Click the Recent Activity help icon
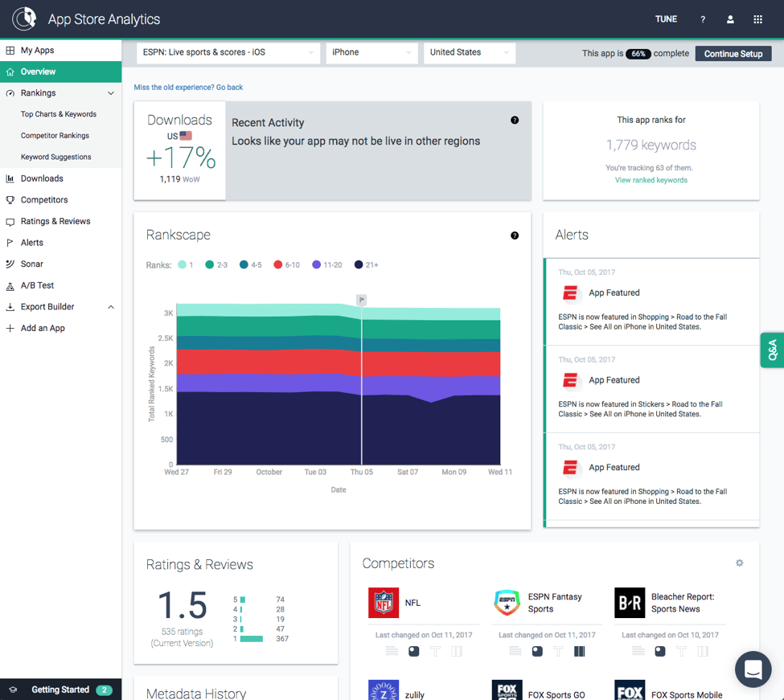Viewport: 784px width, 700px height. [515, 121]
